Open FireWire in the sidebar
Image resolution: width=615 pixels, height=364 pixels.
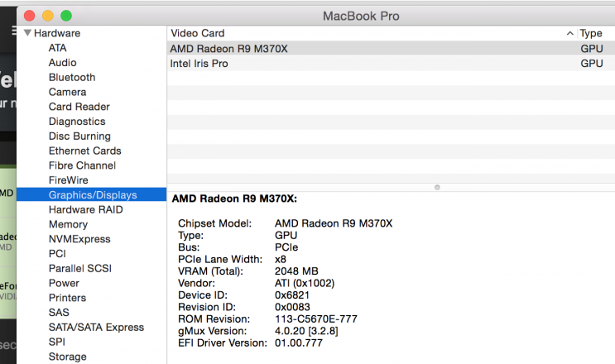click(x=68, y=180)
